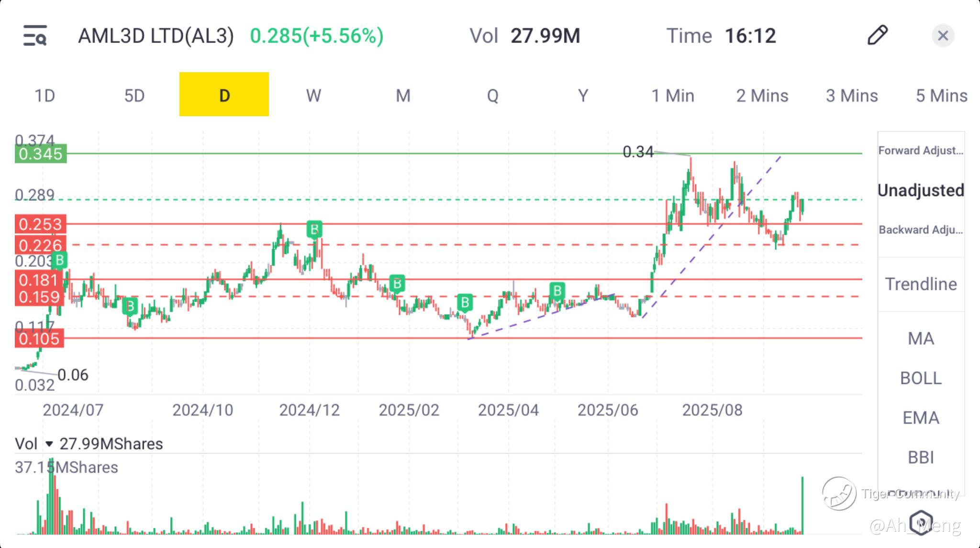Viewport: 980px width, 548px height.
Task: Click the pencil drawing tool icon
Action: click(x=877, y=35)
